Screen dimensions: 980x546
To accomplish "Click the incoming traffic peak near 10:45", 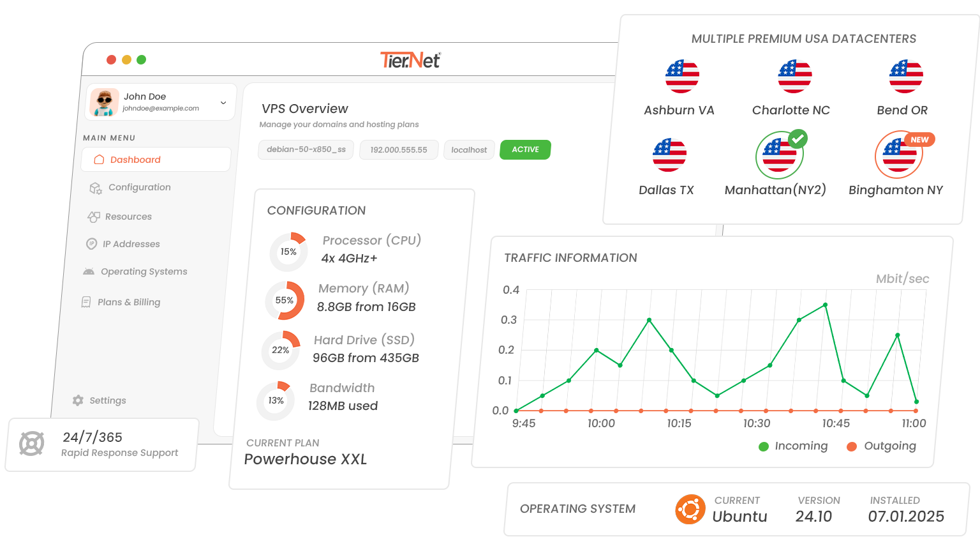I will point(826,305).
